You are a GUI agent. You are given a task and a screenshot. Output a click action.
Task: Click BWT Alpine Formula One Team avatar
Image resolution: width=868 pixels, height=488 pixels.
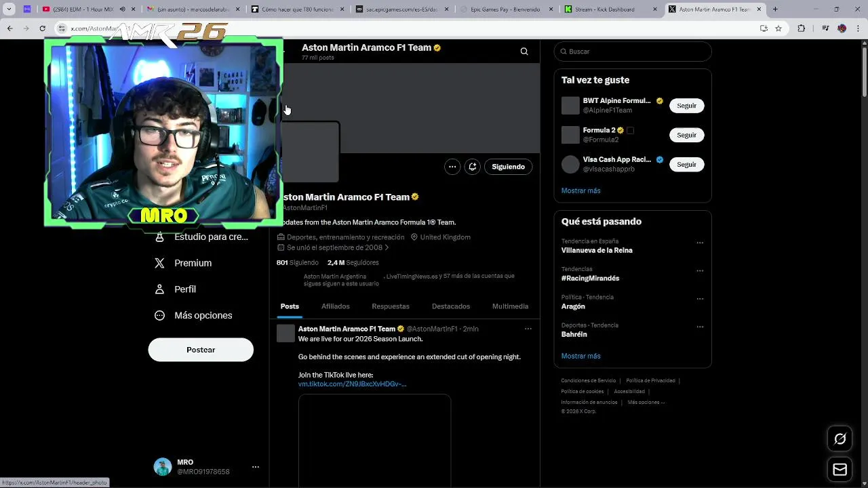pos(570,106)
